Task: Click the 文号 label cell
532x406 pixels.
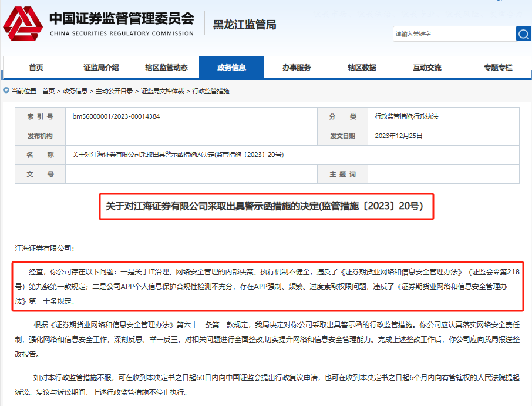Action: pyautogui.click(x=40, y=174)
